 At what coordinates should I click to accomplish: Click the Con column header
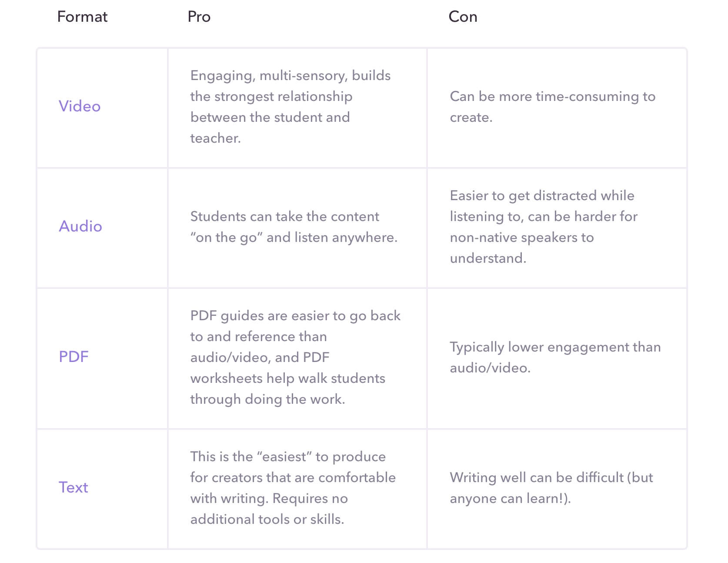[463, 17]
